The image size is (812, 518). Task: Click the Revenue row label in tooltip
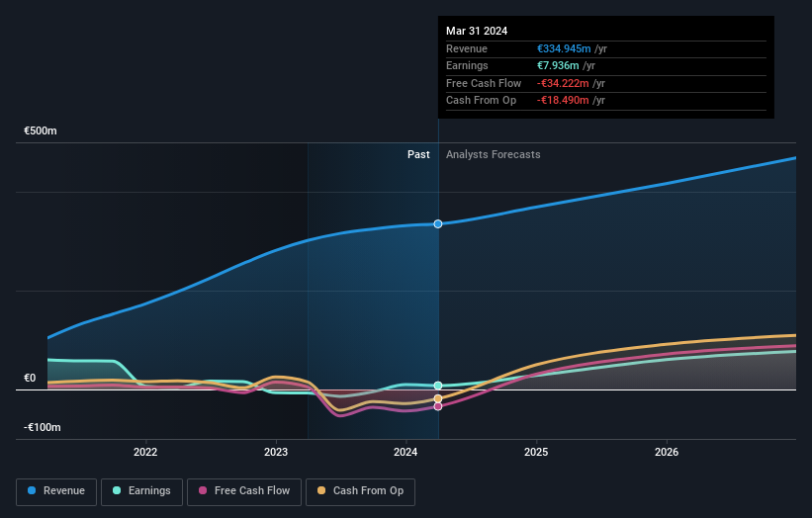pos(467,48)
